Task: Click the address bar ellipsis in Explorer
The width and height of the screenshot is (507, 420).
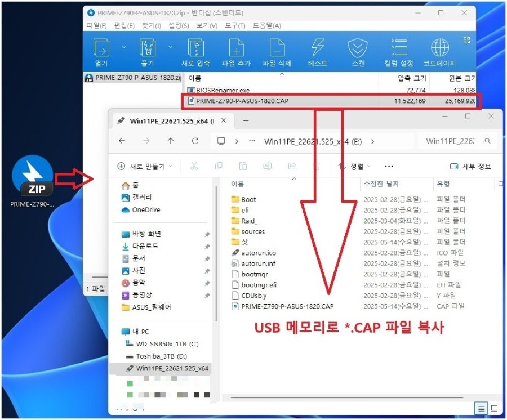Action: 252,141
